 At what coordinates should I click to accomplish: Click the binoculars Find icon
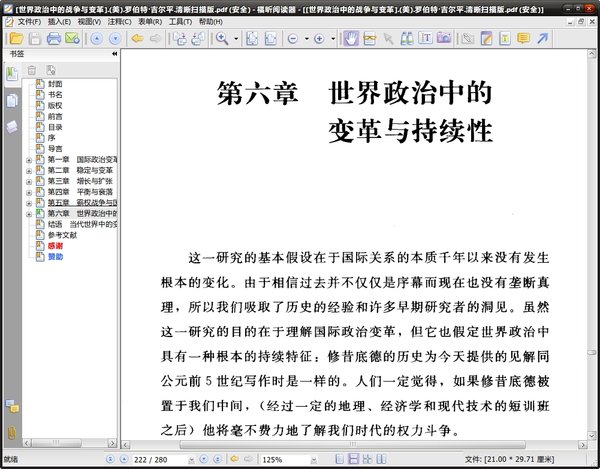(407, 39)
